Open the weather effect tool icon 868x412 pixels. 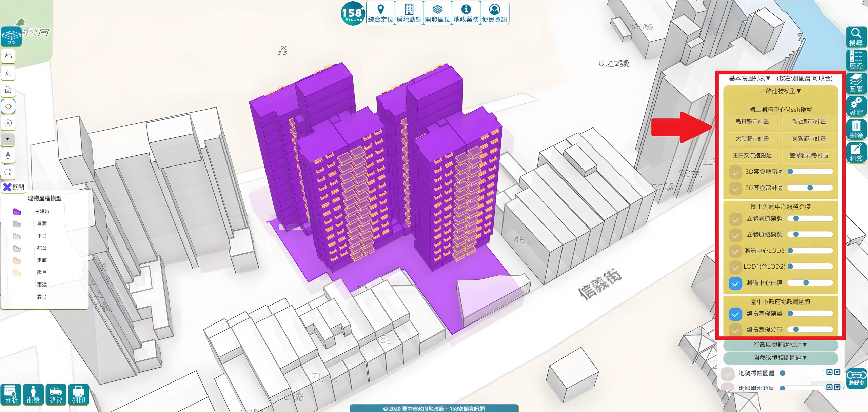8,56
